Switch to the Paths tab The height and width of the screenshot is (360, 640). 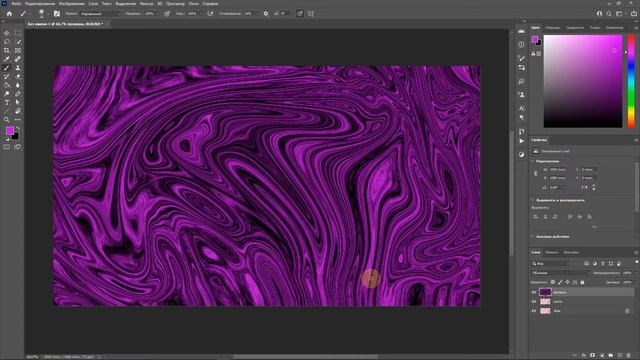(x=571, y=252)
